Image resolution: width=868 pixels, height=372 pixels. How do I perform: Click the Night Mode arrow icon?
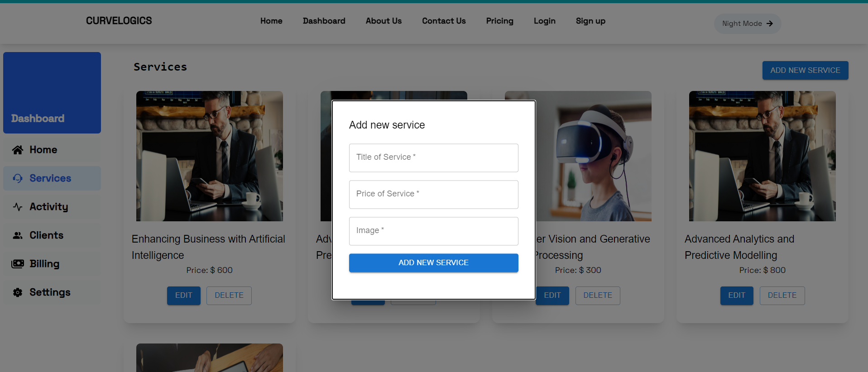[x=770, y=24]
